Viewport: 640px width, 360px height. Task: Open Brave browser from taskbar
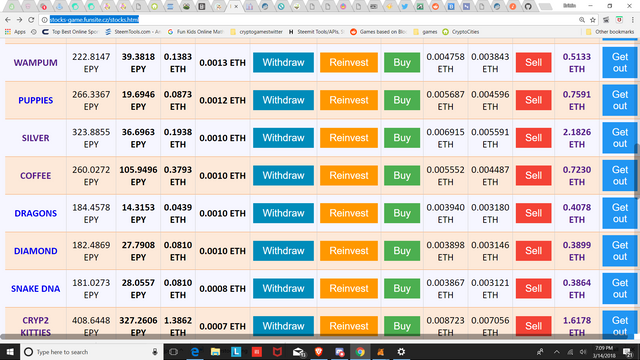[319, 352]
